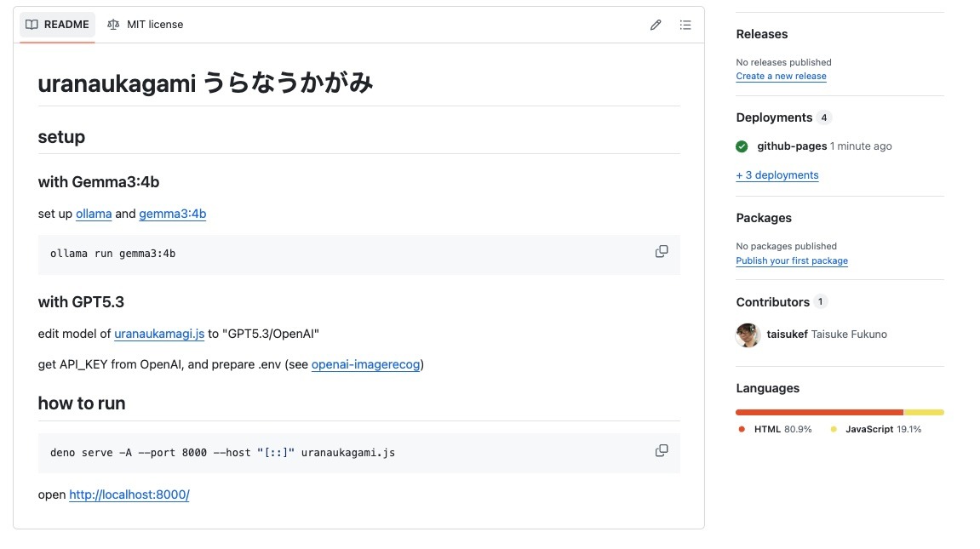The image size is (980, 549).
Task: Click the scale icon for MIT license
Action: 113,25
